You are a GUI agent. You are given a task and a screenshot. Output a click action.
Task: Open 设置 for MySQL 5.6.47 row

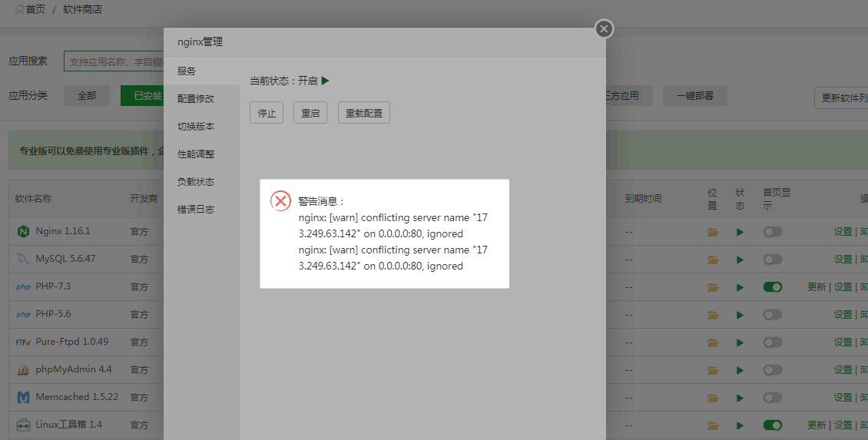(x=843, y=260)
